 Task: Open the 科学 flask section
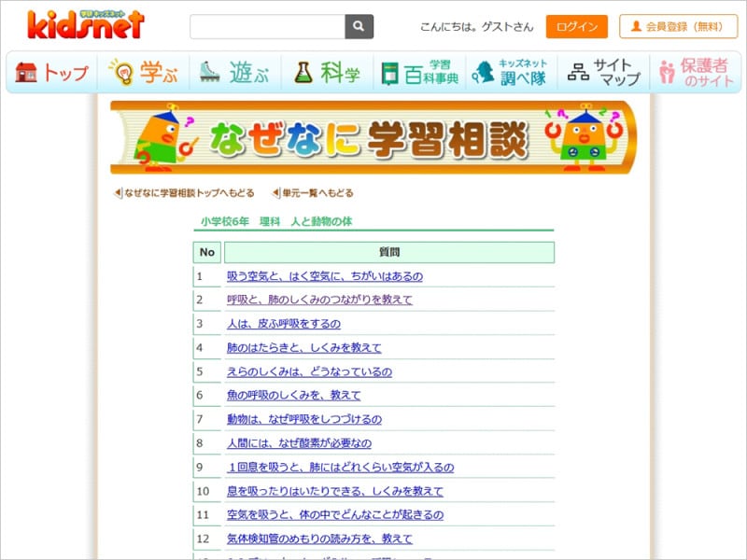[327, 73]
